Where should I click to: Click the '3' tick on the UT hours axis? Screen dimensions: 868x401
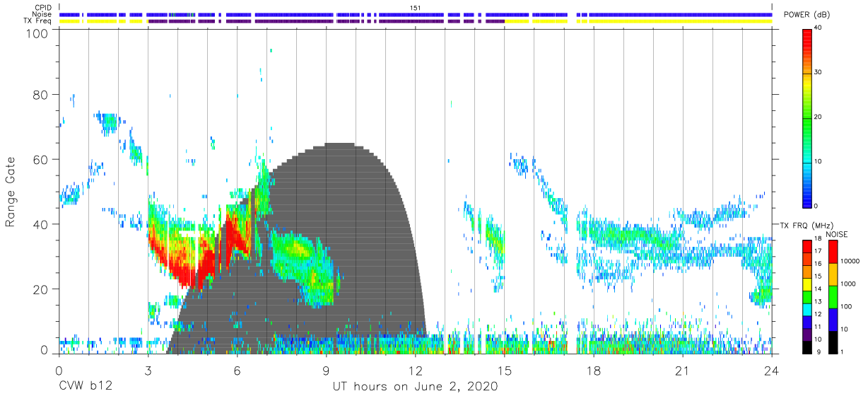point(148,371)
